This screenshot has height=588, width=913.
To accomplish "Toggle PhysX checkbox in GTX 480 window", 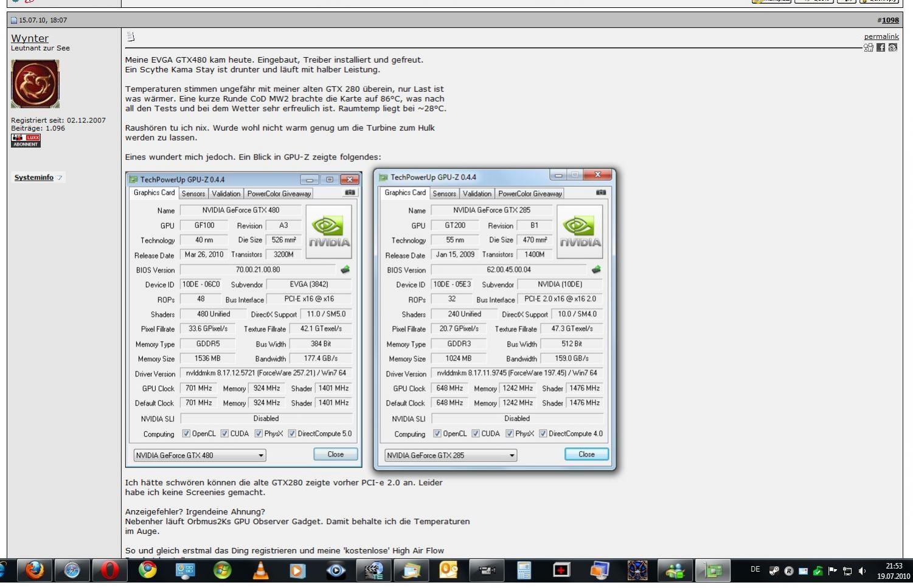I will tap(259, 434).
